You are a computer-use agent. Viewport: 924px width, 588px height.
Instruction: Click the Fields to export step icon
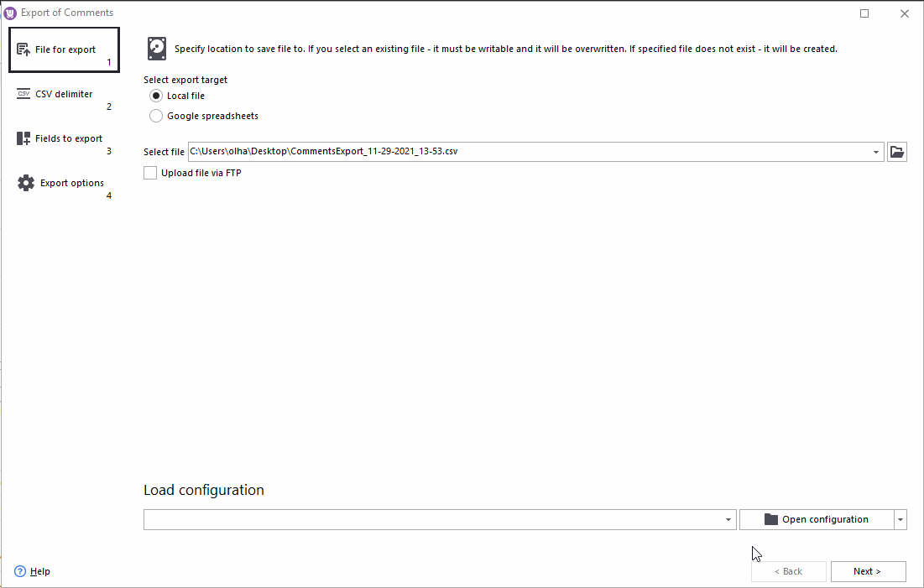(23, 138)
